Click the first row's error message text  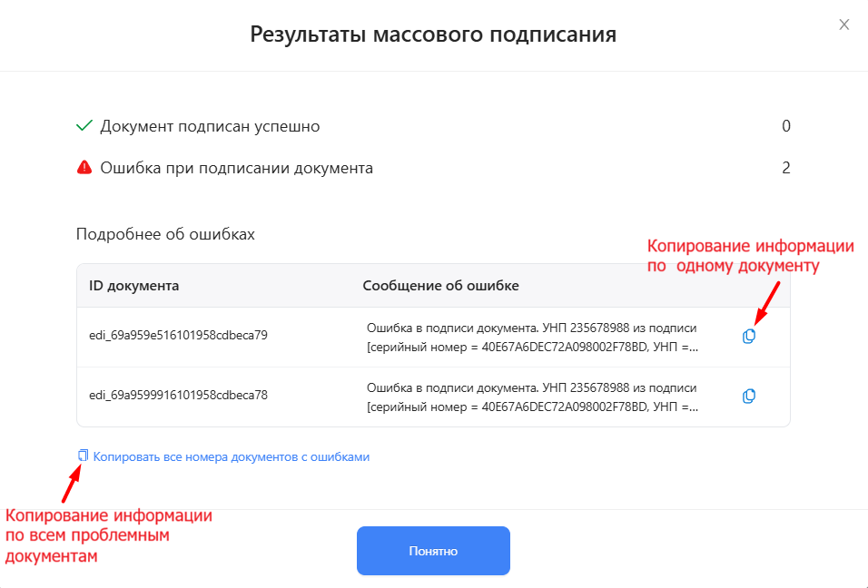click(533, 336)
